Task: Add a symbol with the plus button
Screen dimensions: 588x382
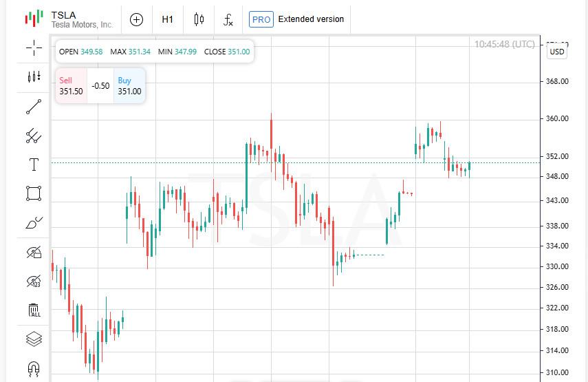Action: (136, 19)
